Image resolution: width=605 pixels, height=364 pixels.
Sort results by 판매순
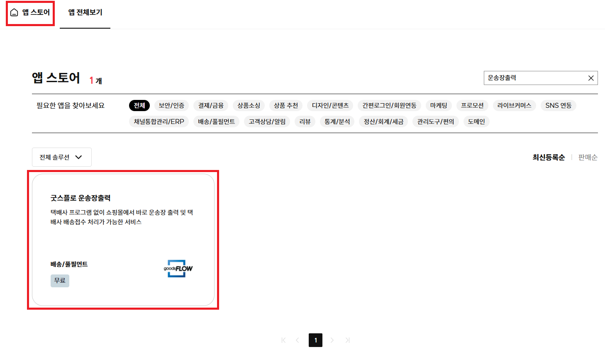point(588,157)
